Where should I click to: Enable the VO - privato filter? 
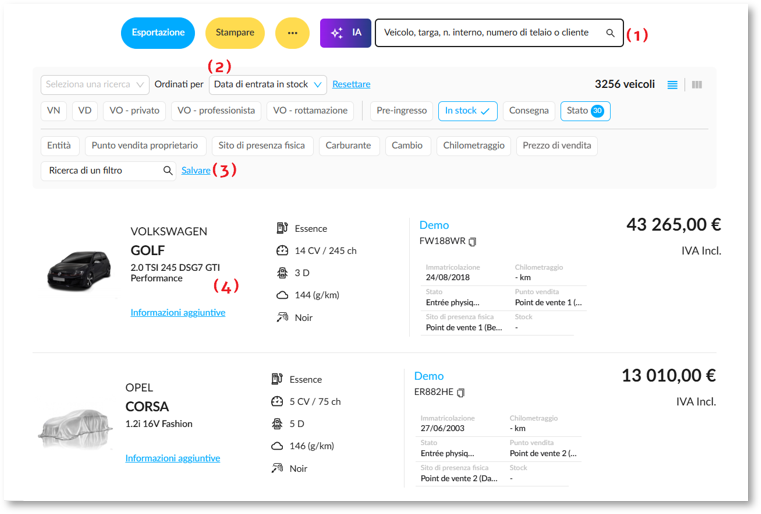[x=134, y=111]
